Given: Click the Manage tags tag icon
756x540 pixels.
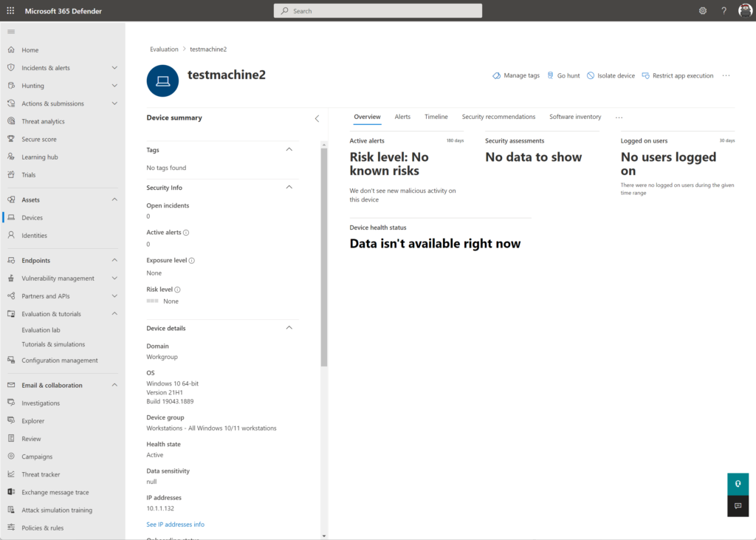Looking at the screenshot, I should coord(496,76).
